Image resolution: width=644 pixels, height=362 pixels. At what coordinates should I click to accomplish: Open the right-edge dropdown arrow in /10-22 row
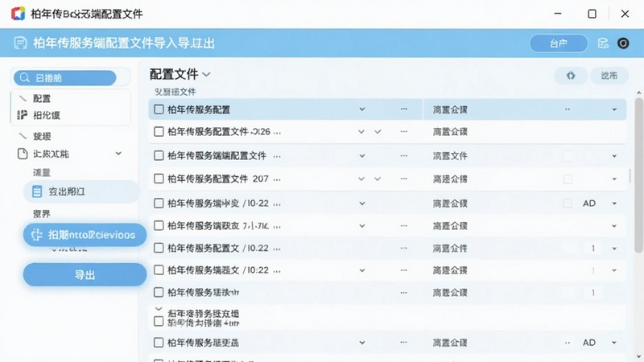(x=614, y=204)
